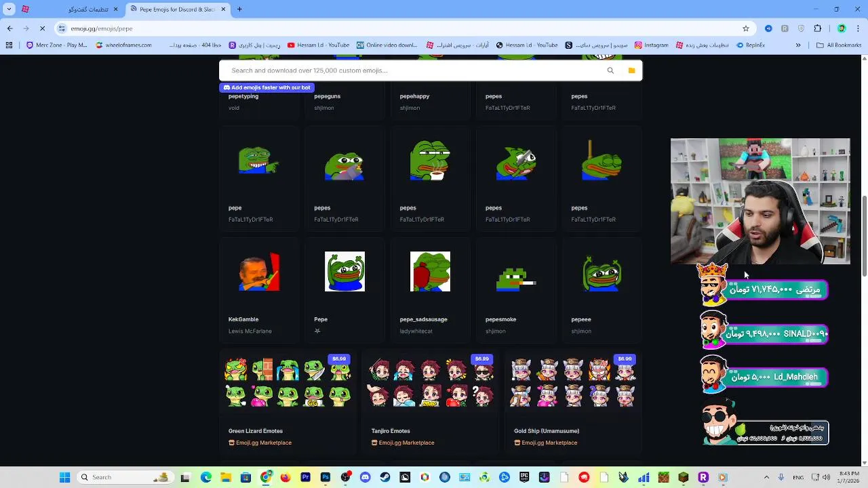Click Emoji.gg Marketplace under Tanjiro Emotes
The image size is (868, 488).
(x=403, y=443)
